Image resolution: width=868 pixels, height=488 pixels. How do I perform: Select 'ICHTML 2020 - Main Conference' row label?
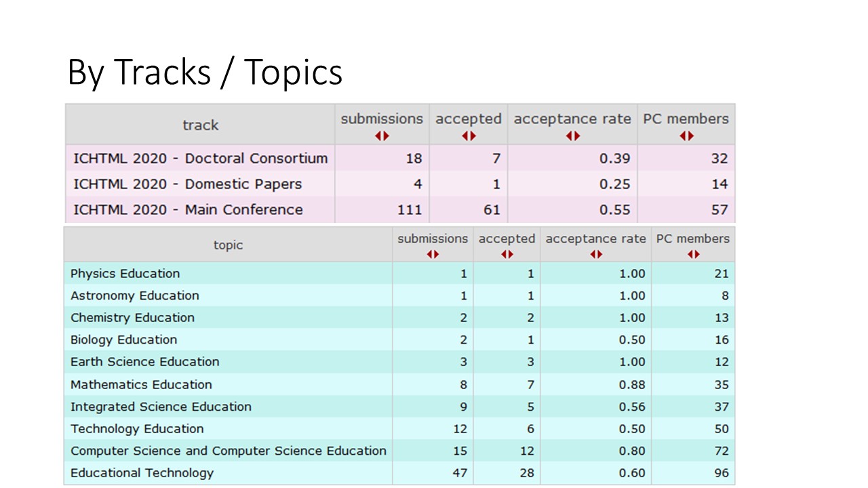point(189,209)
